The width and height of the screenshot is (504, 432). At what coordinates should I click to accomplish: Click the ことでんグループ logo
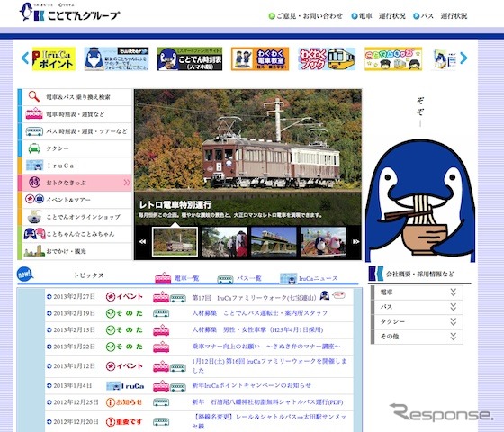(x=70, y=13)
